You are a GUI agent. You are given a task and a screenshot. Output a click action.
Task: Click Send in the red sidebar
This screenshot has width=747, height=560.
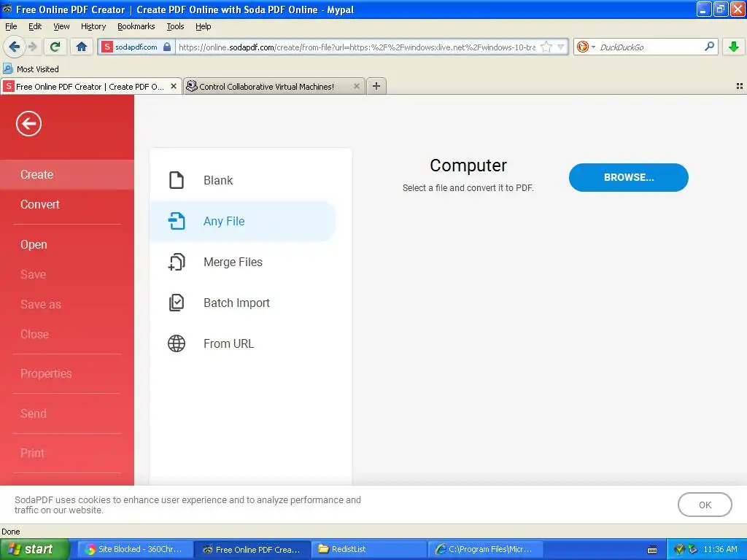[x=67, y=414]
